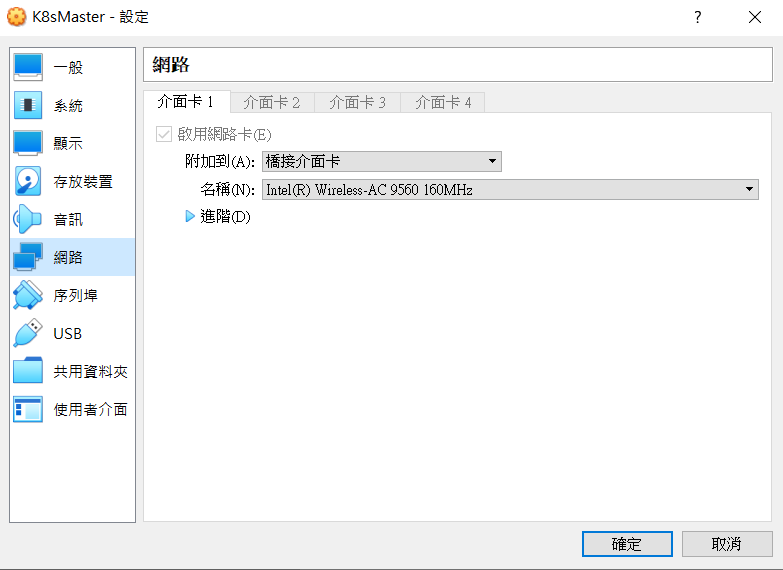Select the 存放裝置 (Storage) disk icon
Viewport: 783px width, 570px height.
coord(28,181)
